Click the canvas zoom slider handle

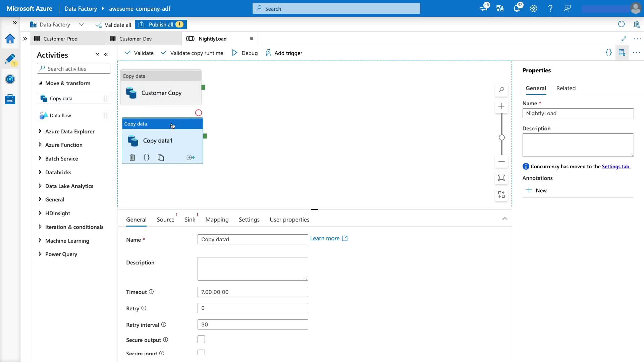[501, 137]
